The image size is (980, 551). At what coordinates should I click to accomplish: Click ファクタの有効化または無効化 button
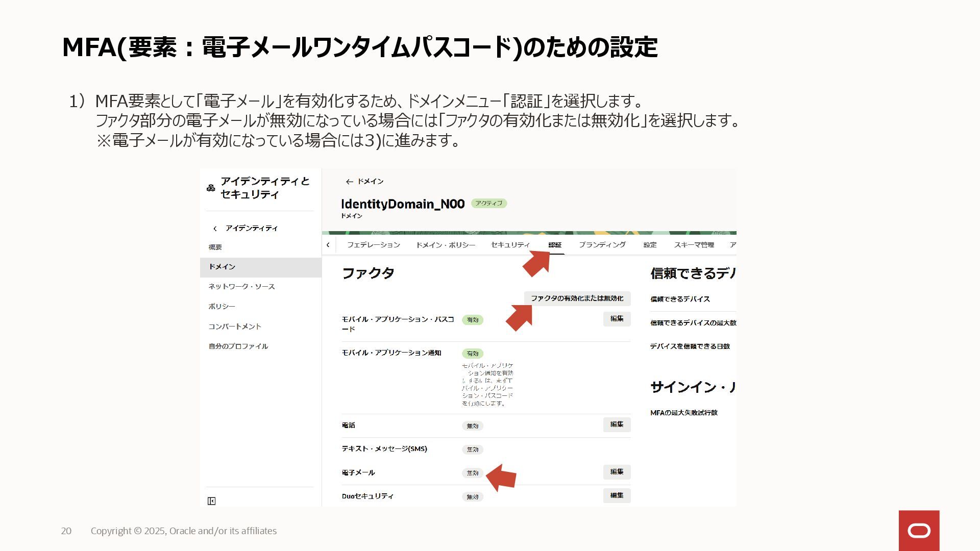(x=577, y=298)
